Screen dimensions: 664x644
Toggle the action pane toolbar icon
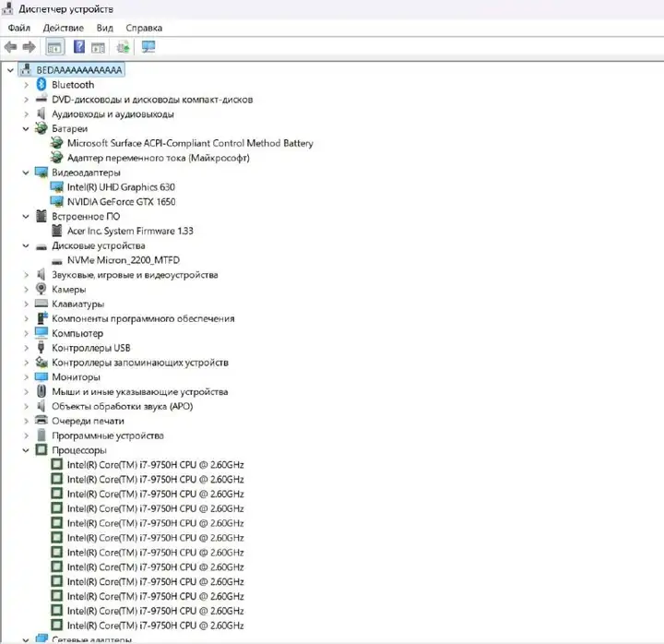[x=98, y=47]
